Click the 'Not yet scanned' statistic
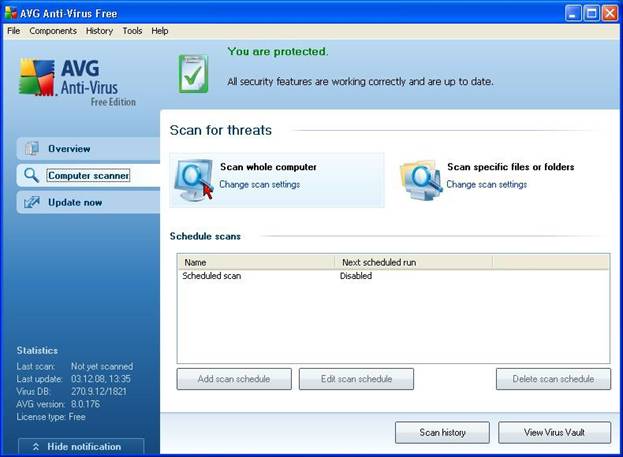Image resolution: width=623 pixels, height=457 pixels. 102,366
